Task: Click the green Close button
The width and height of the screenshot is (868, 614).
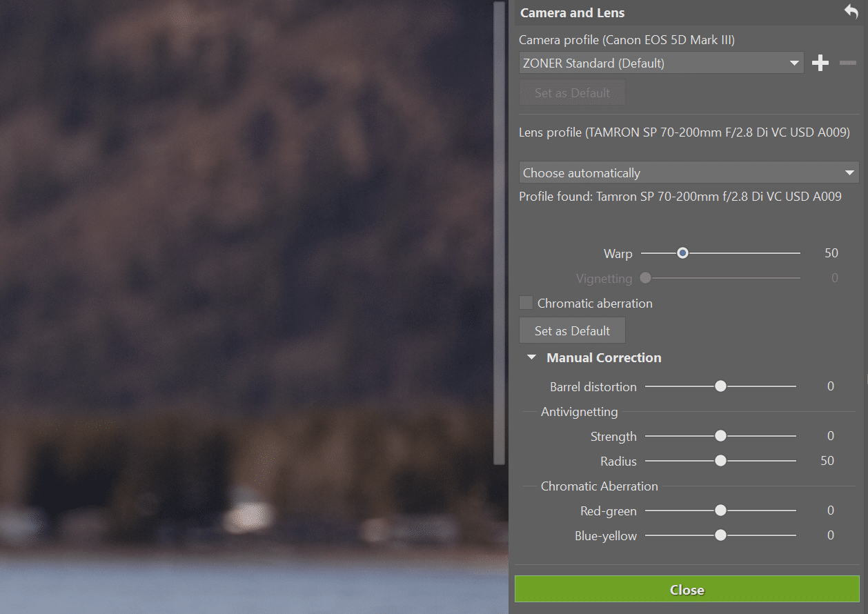Action: coord(687,589)
